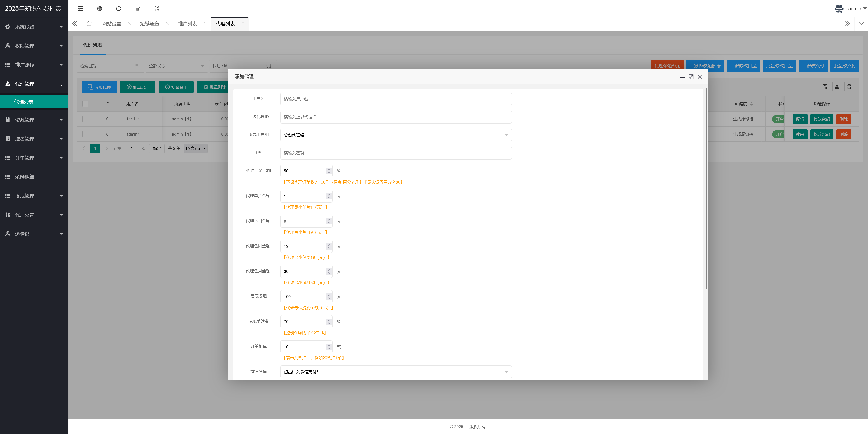Click the trash clear-cache icon
The height and width of the screenshot is (434, 868).
coord(137,8)
